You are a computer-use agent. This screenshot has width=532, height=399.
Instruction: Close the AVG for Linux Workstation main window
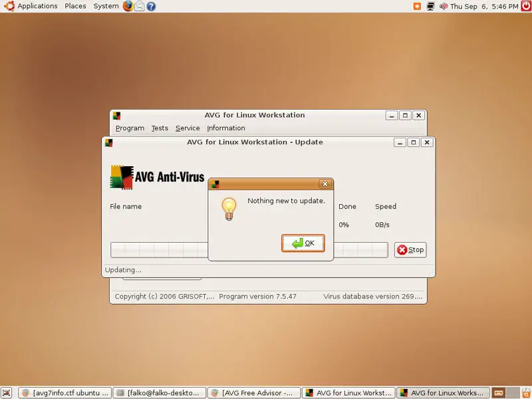419,116
